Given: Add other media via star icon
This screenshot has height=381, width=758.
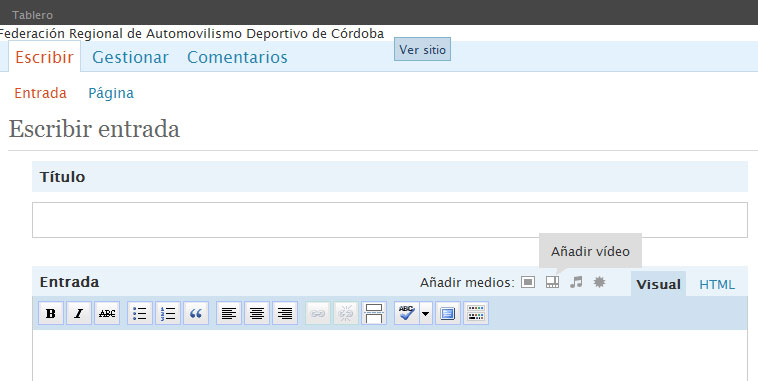Looking at the screenshot, I should (599, 282).
